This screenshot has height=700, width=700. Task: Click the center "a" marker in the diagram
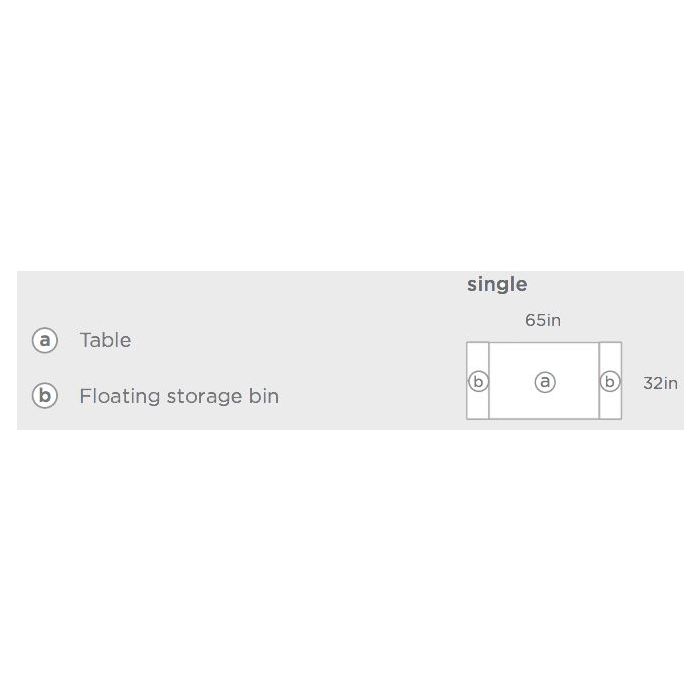point(544,381)
